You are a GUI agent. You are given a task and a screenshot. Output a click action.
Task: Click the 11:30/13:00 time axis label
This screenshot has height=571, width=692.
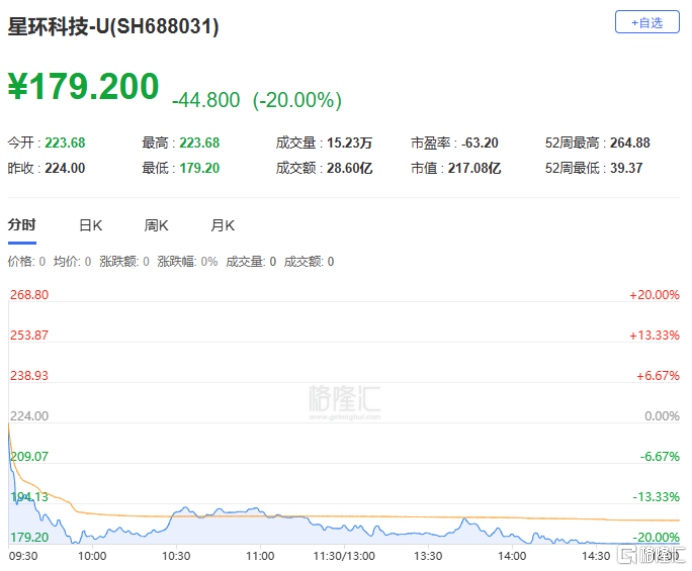click(x=344, y=556)
